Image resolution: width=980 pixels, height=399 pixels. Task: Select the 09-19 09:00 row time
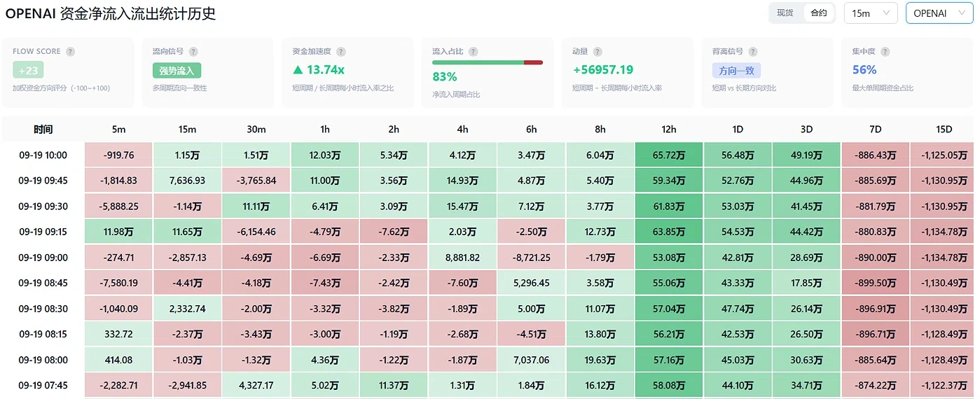43,258
